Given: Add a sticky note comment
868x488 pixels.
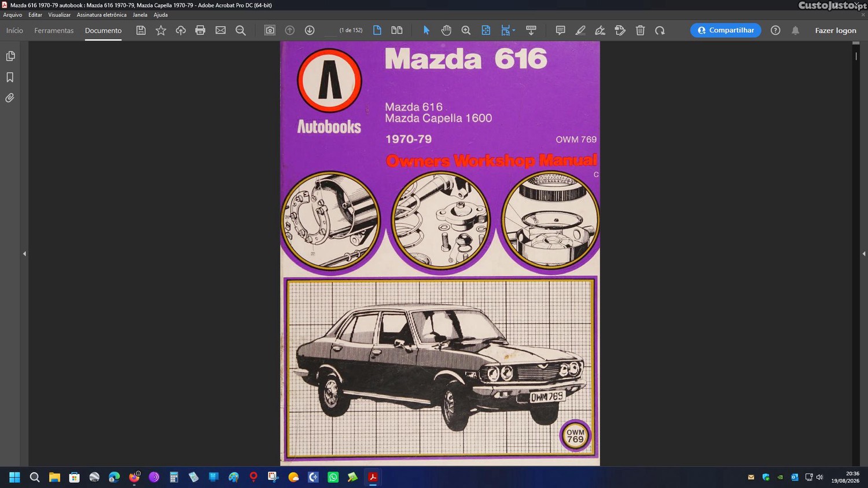Looking at the screenshot, I should (x=560, y=30).
